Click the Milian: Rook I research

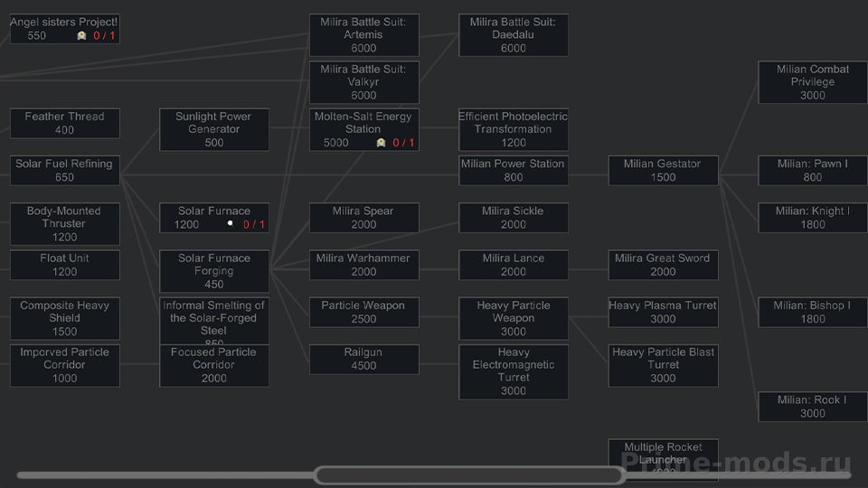click(x=813, y=407)
